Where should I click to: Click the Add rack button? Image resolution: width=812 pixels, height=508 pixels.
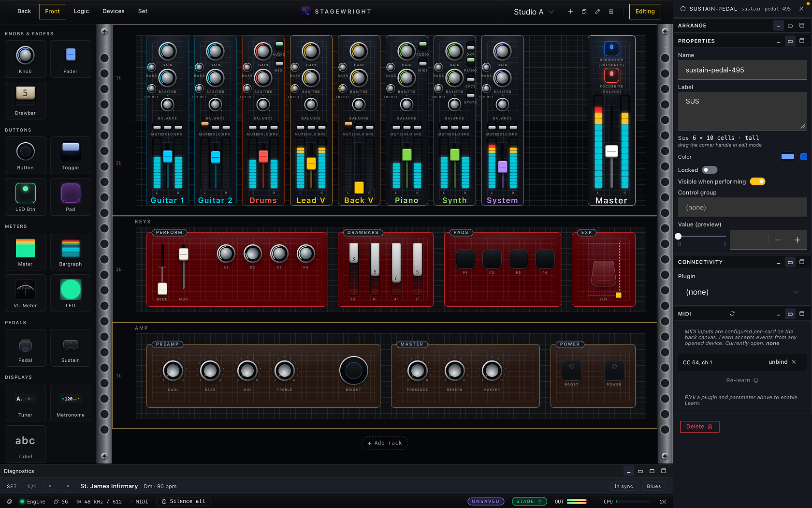click(x=385, y=443)
